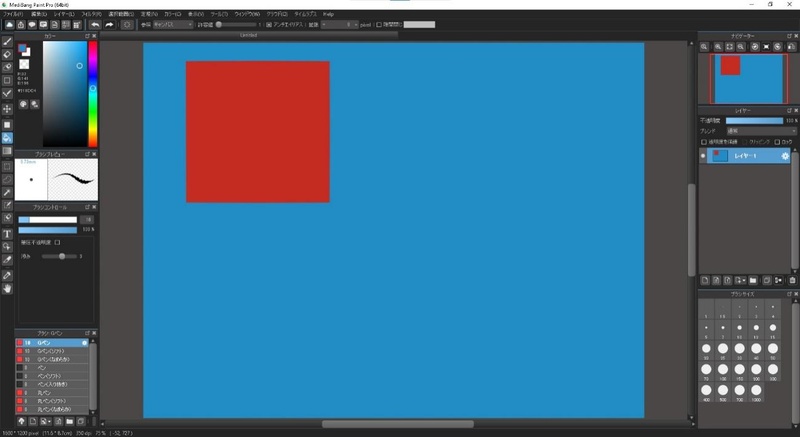This screenshot has width=800, height=437.
Task: Enable protect transparency checkbox in layer panel
Action: [x=704, y=142]
